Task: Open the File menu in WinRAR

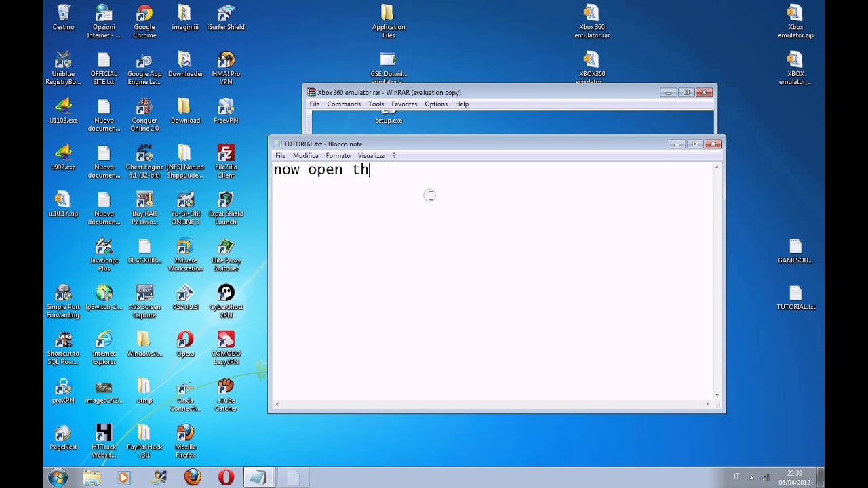Action: coord(315,104)
